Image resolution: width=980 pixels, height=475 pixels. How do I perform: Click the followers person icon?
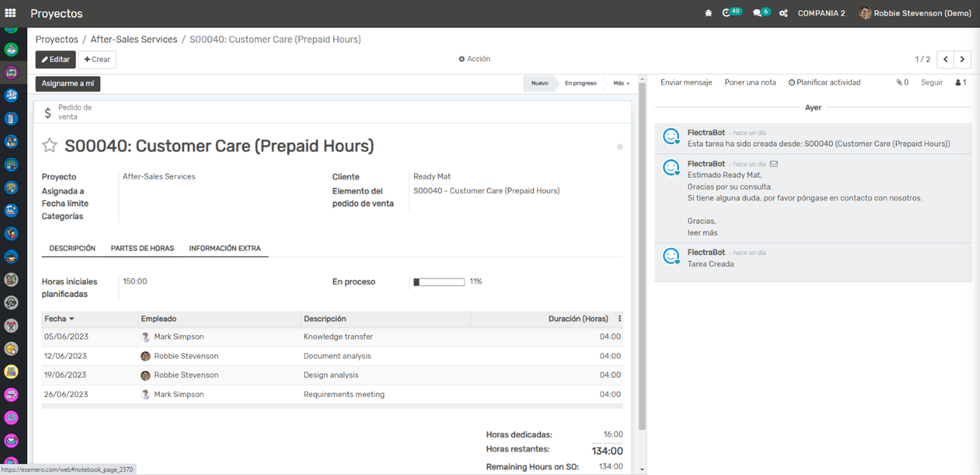(960, 83)
